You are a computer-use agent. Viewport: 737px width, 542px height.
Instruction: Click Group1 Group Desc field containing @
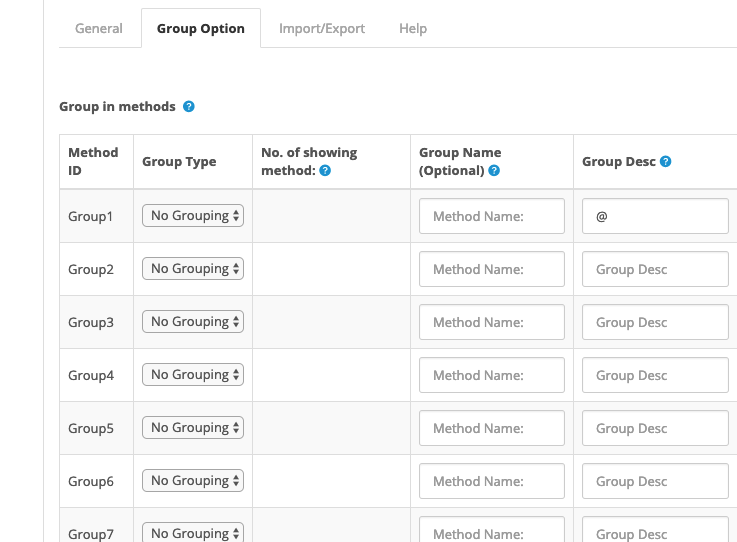[655, 216]
